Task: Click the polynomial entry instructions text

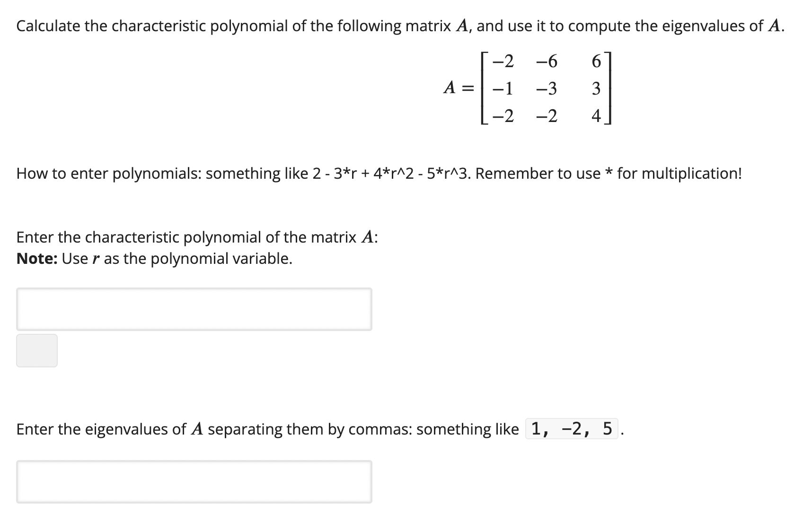Action: 379,174
